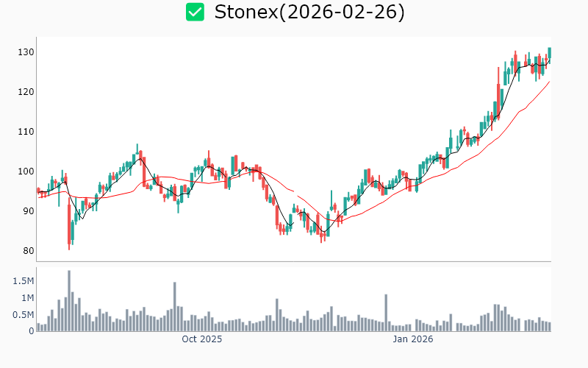
Task: Select the long red candlestick dropping near 80
Action: [69, 223]
